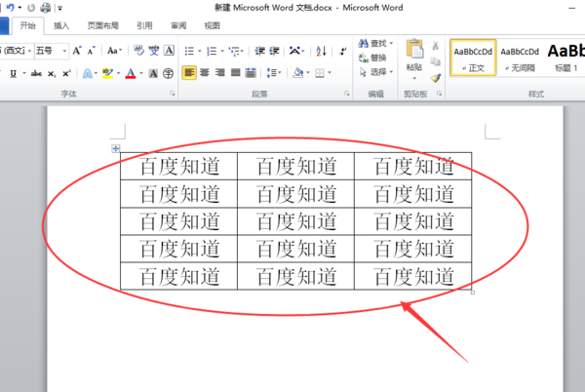Expand the Borders dropdown arrow
This screenshot has height=392, width=585.
[330, 73]
